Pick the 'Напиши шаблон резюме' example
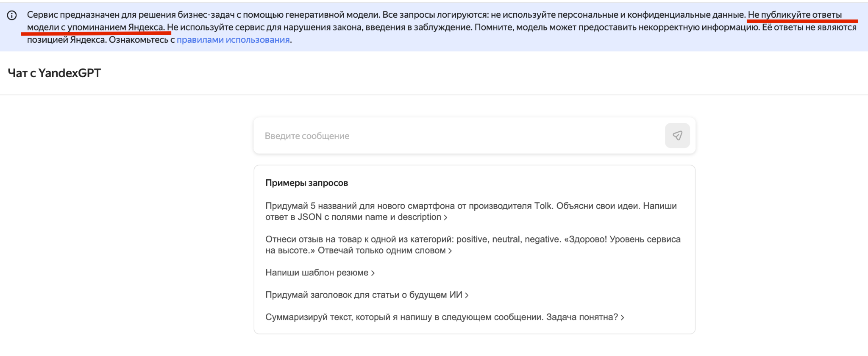The image size is (868, 356). point(320,273)
